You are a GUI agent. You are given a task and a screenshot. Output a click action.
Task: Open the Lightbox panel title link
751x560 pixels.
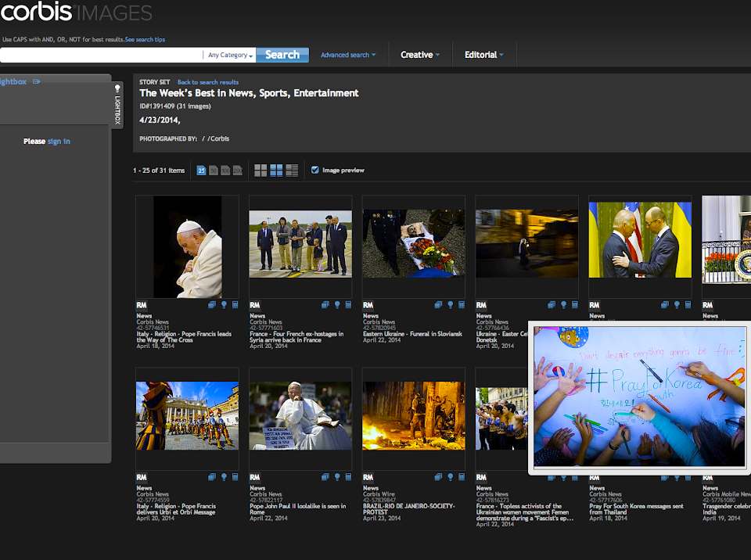pos(13,81)
